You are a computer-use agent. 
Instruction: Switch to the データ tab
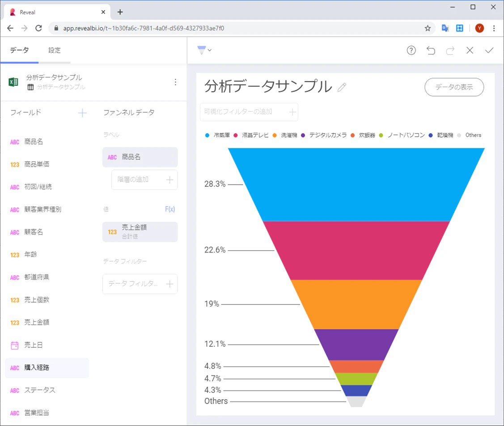19,51
